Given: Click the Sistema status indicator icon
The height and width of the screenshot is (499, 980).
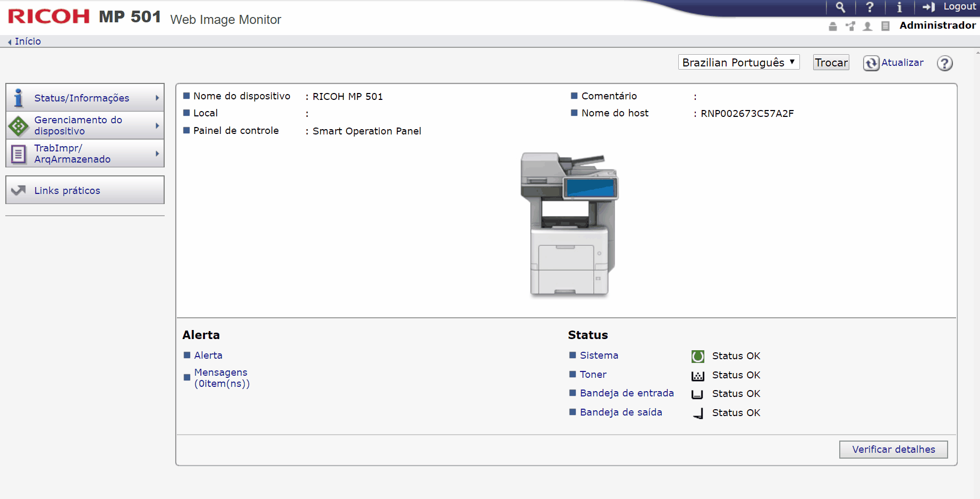Looking at the screenshot, I should [x=697, y=356].
